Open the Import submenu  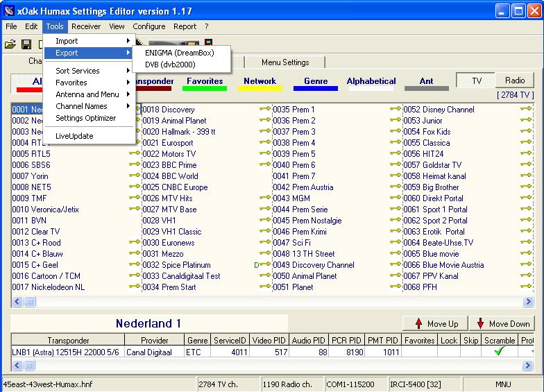(x=89, y=41)
